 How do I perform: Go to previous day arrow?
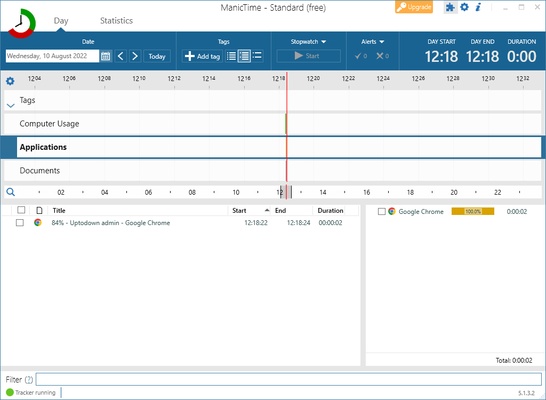click(x=120, y=56)
